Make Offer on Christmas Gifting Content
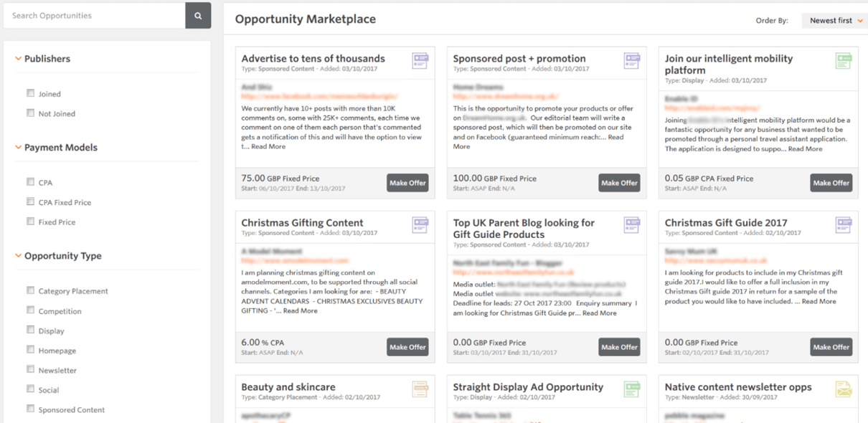868x423 pixels. (407, 347)
